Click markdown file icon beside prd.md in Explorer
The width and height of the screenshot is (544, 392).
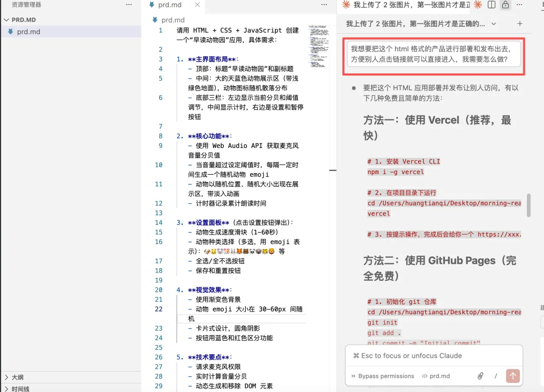point(11,32)
